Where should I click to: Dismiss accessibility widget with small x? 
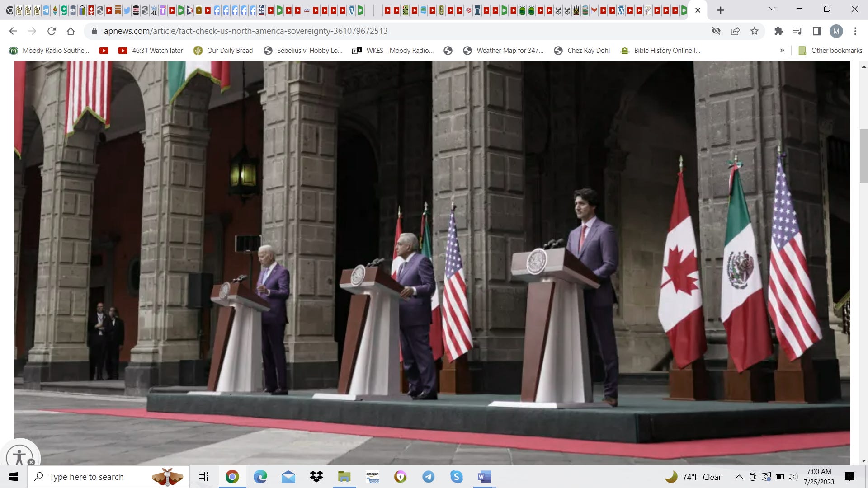[x=31, y=462]
